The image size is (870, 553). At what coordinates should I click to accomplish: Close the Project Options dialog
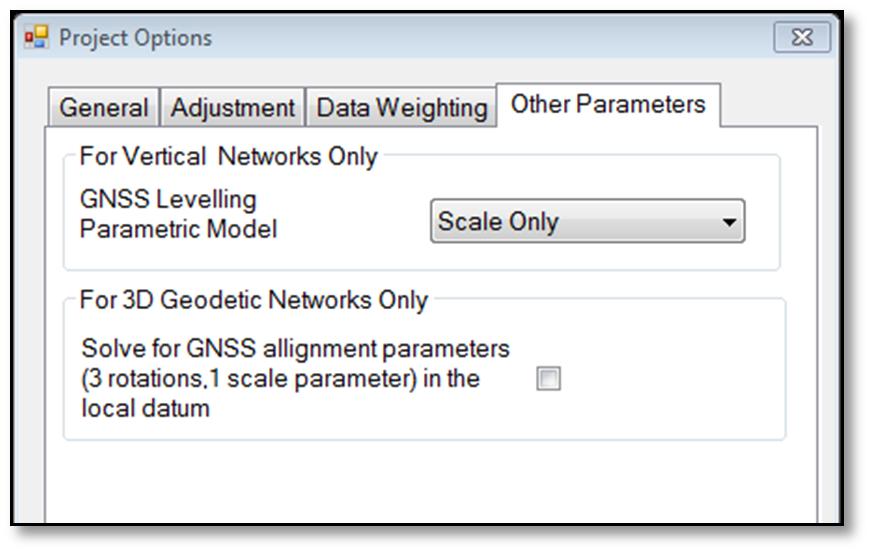802,37
